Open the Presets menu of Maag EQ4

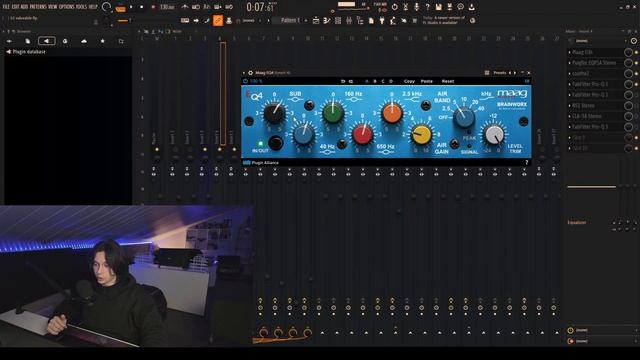pos(500,73)
